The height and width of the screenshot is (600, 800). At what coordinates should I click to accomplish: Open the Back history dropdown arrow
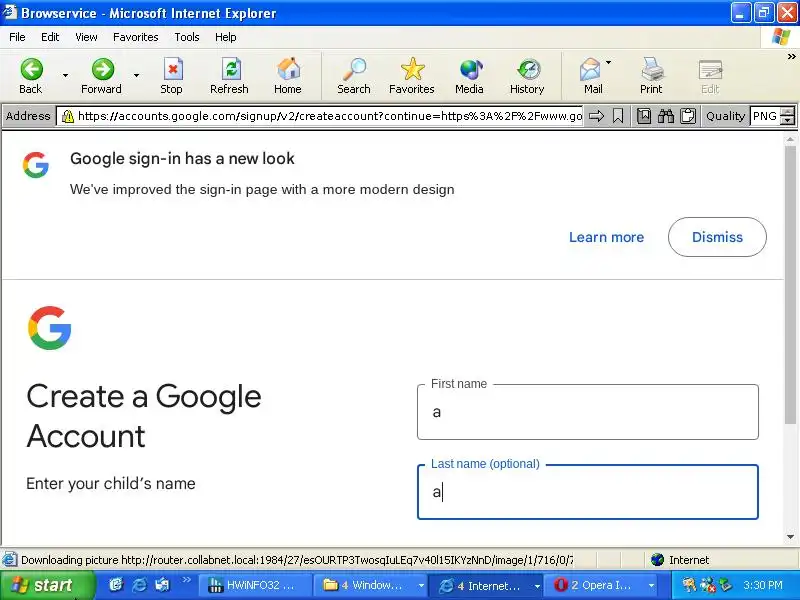[65, 76]
